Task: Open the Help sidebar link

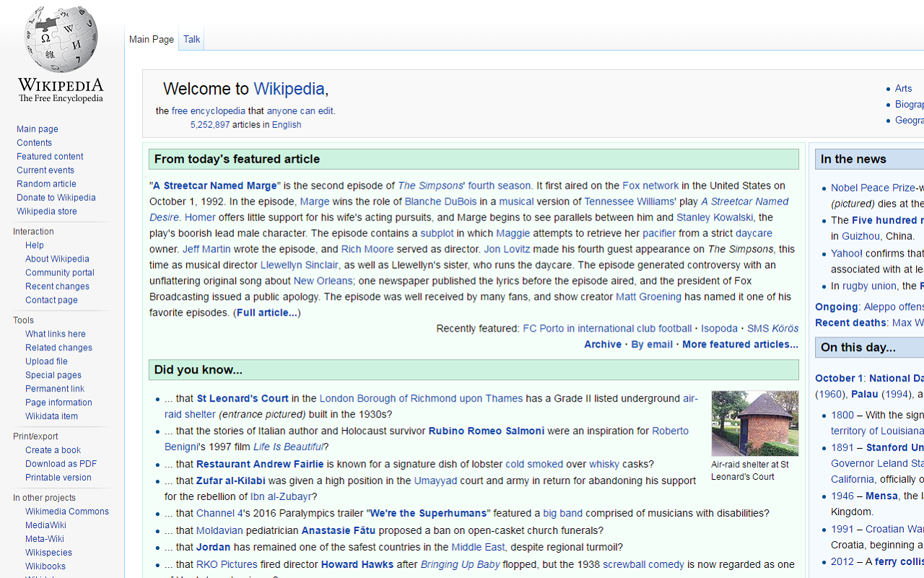Action: 35,246
